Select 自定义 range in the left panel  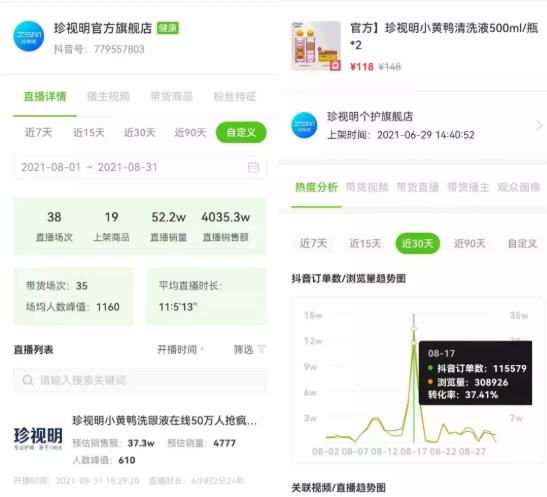pos(241,133)
